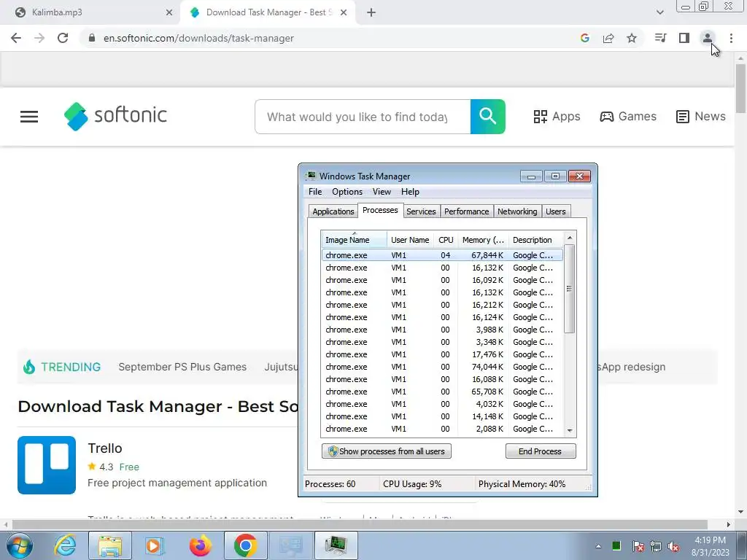Select chrome.exe row using 2,088 K
Viewport: 747px width, 560px height.
tap(442, 429)
